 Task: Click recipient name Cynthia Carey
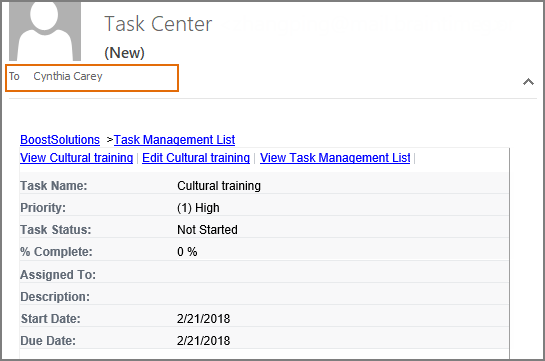coord(68,76)
